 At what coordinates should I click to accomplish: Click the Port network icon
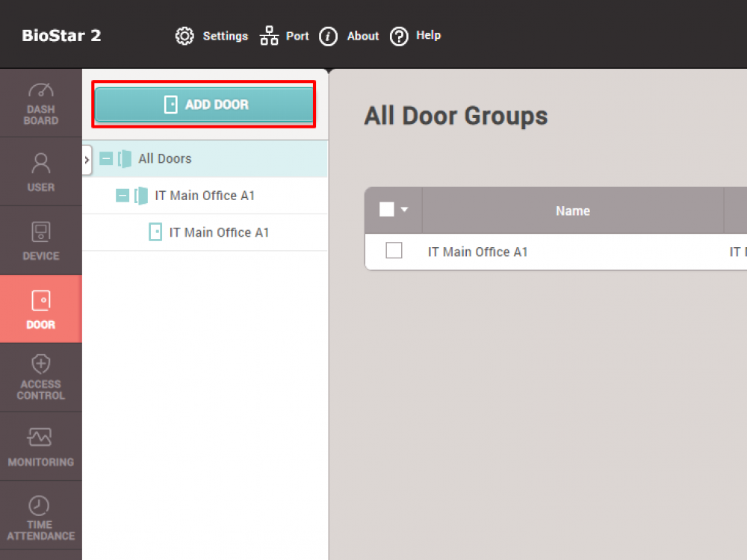coord(269,36)
